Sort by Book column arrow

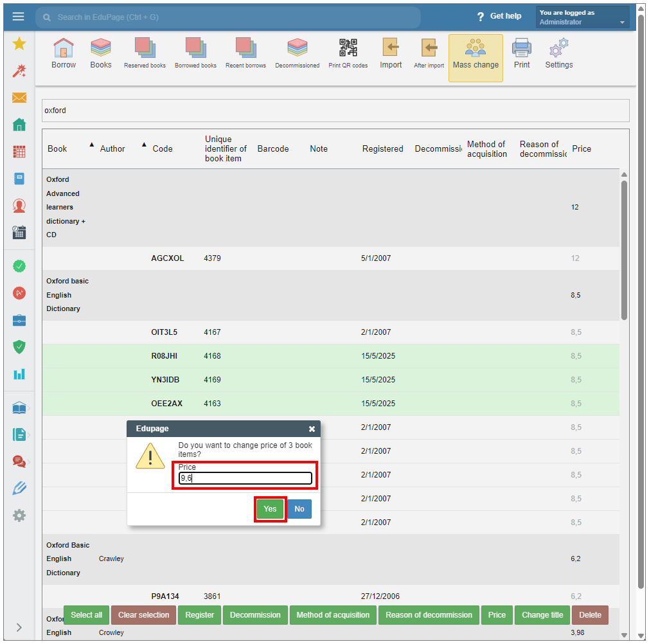point(91,144)
